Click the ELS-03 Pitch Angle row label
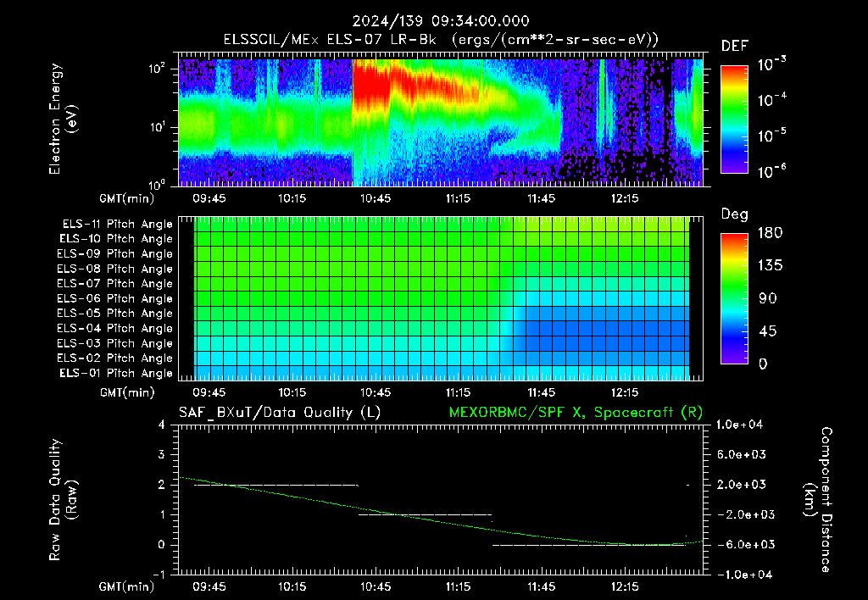Image resolution: width=868 pixels, height=600 pixels. coord(115,343)
